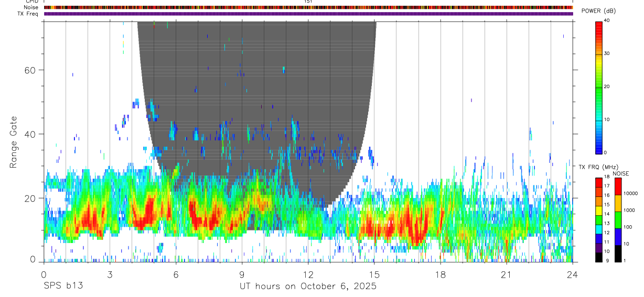Click the 'Noise' row label at top left

click(x=31, y=7)
